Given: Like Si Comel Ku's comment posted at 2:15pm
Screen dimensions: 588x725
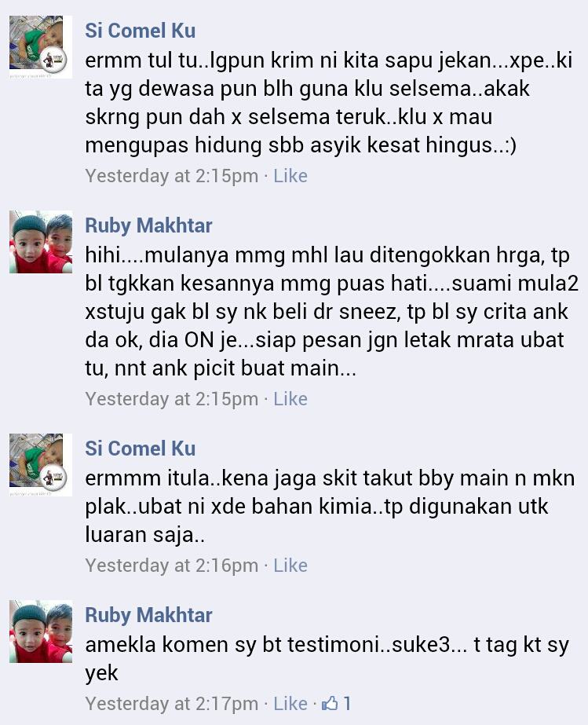Looking at the screenshot, I should [290, 176].
